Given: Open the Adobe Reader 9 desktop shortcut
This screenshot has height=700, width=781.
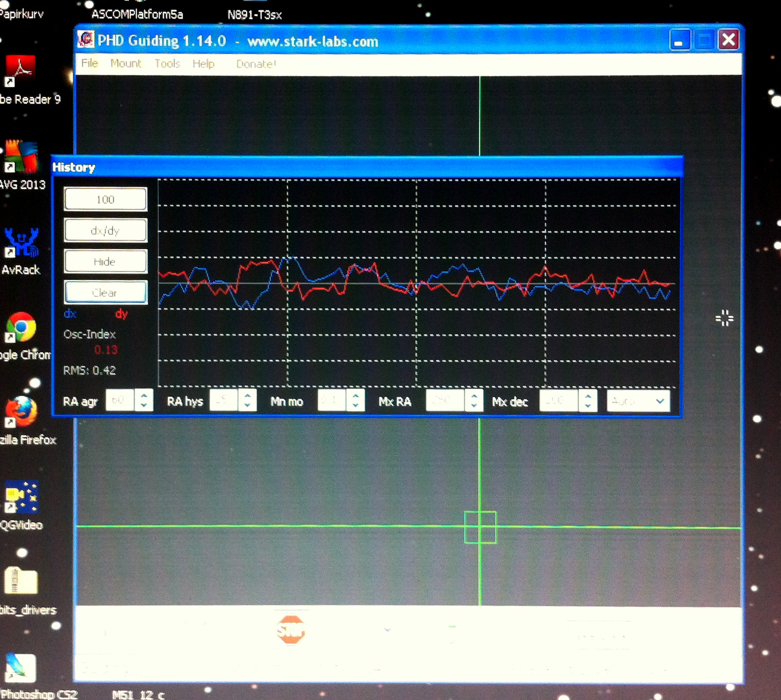Looking at the screenshot, I should click(21, 70).
